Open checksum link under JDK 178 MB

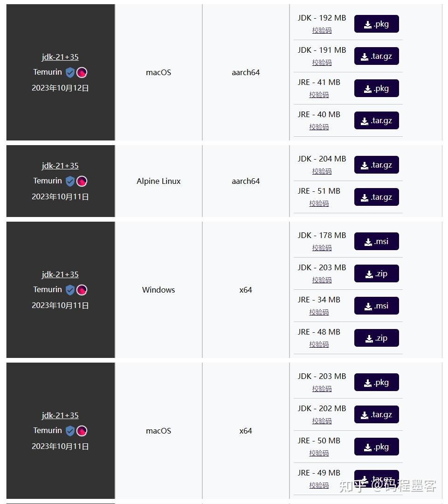click(x=322, y=248)
